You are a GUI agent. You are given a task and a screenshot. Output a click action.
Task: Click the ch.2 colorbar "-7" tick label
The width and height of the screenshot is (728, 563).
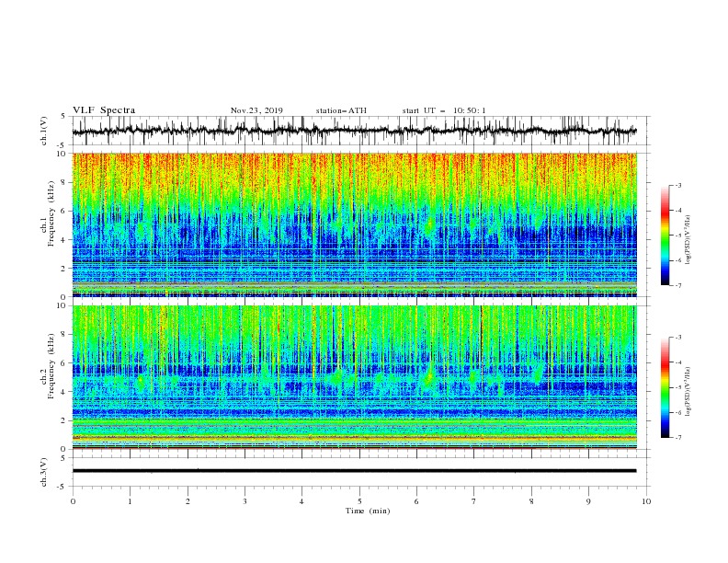point(677,438)
